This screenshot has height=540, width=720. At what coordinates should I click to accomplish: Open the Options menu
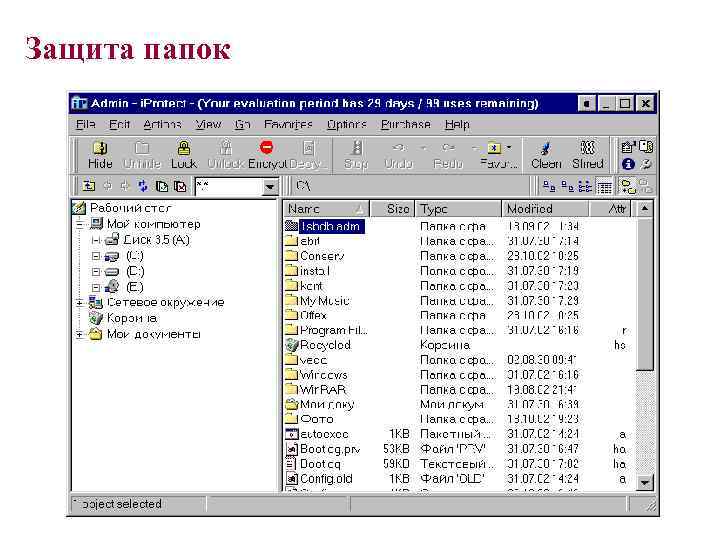pyautogui.click(x=346, y=124)
